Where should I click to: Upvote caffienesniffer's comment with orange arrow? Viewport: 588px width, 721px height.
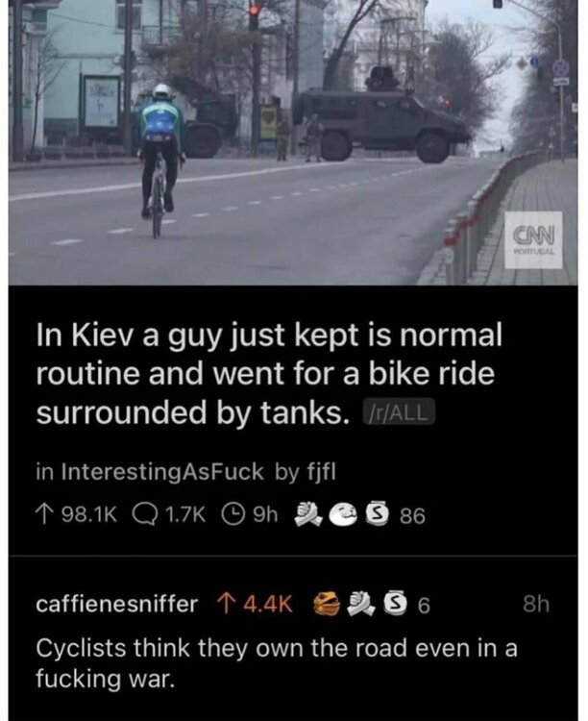tap(224, 604)
